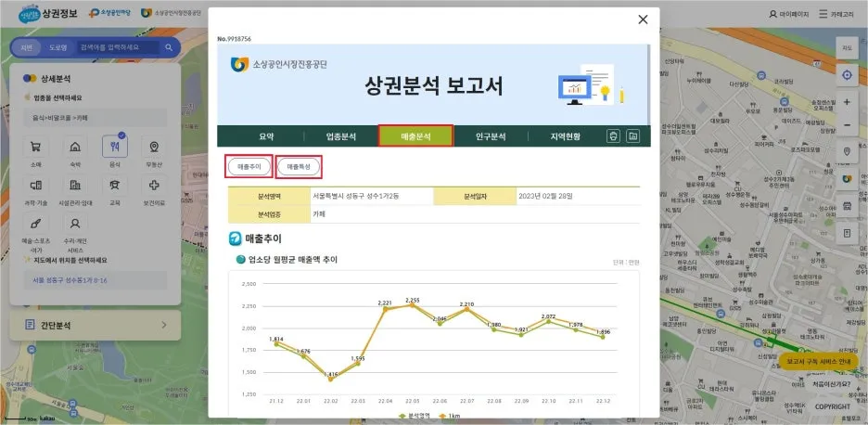Focus the 검색어를 입력하세요 search field
This screenshot has width=868, height=425.
pos(118,47)
